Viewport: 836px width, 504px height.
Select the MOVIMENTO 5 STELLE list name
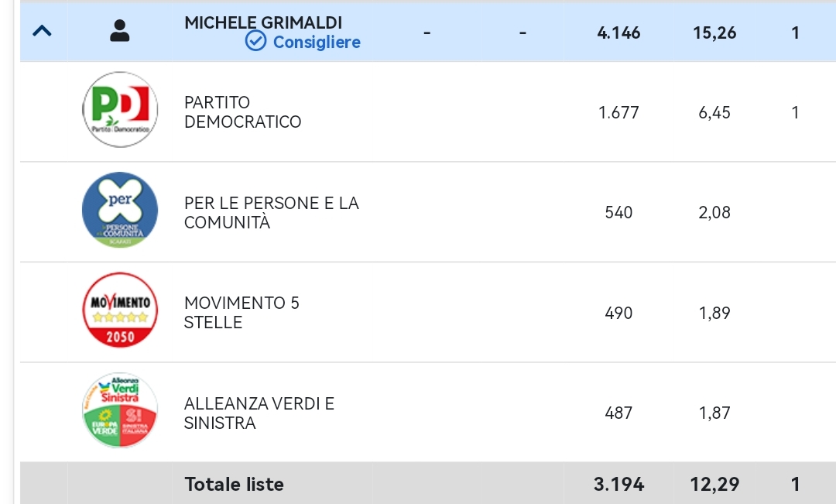(242, 313)
